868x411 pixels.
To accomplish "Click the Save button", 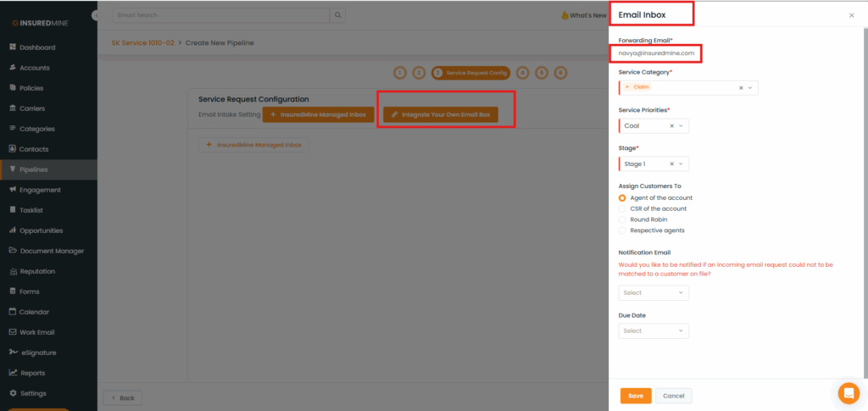I will click(x=635, y=396).
